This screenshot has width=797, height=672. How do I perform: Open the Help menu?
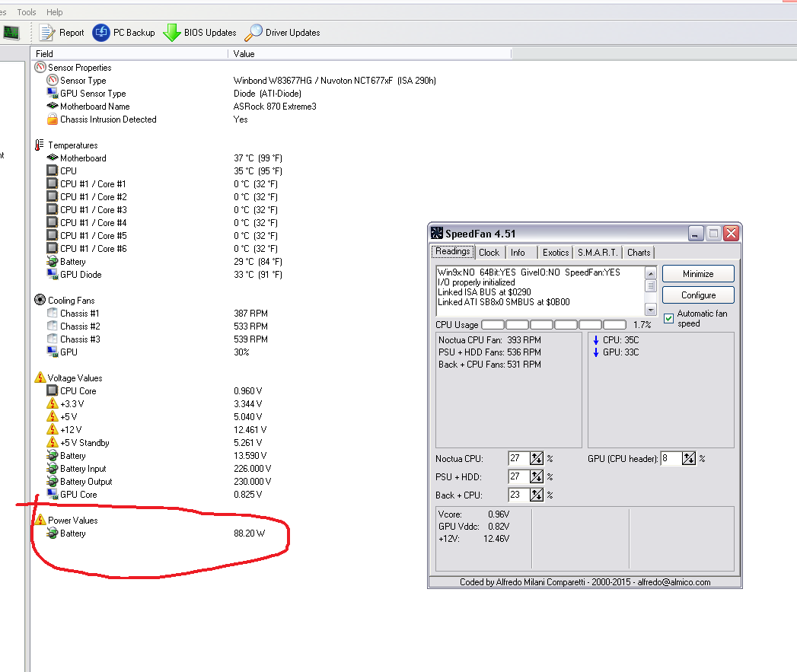[x=54, y=12]
